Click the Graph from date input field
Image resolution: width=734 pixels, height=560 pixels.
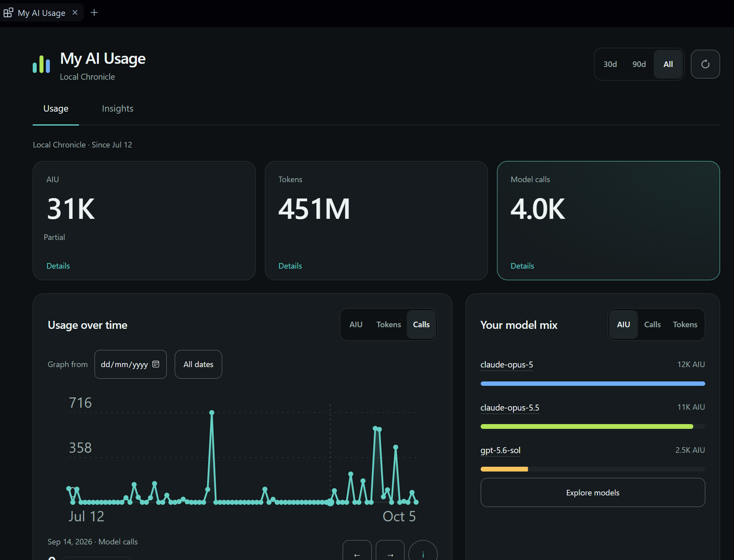(x=130, y=364)
